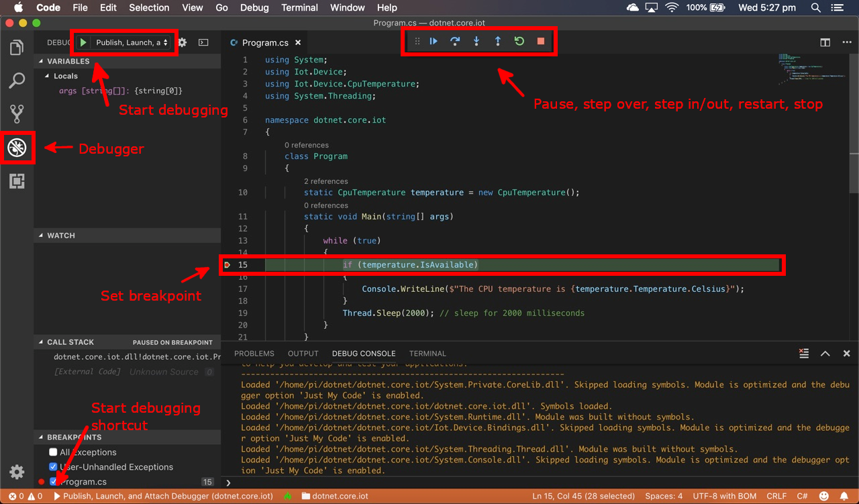
Task: Clear the debug console output
Action: click(x=804, y=353)
